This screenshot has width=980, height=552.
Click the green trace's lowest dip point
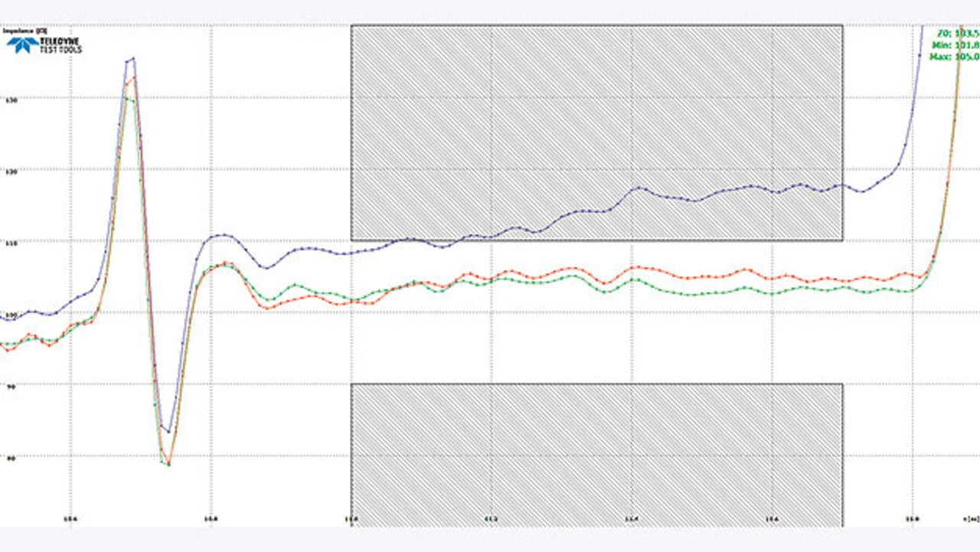168,464
